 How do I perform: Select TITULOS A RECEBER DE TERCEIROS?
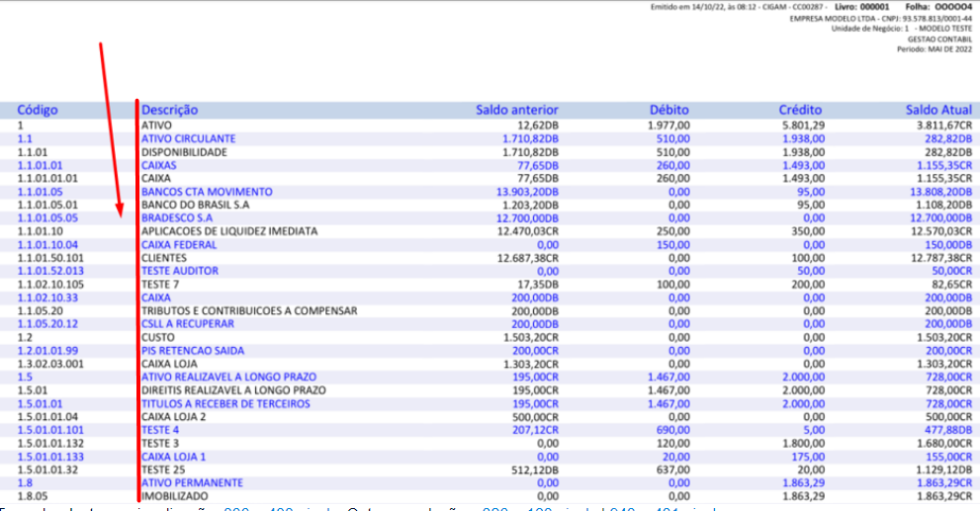click(225, 403)
